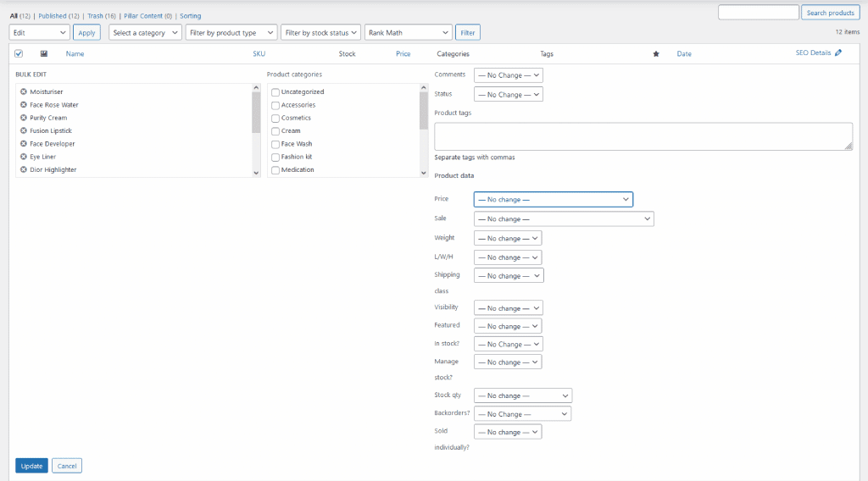
Task: Switch to the Sorting view
Action: coord(191,16)
